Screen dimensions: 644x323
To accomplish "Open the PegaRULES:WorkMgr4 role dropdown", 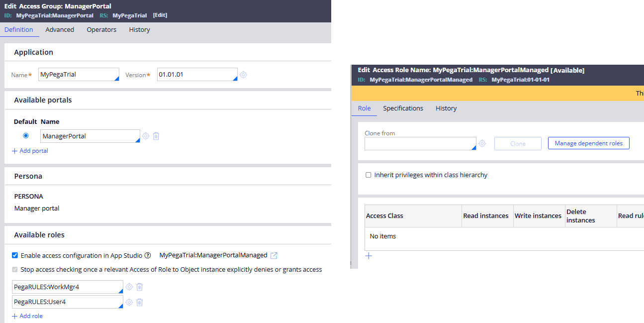I will 68,287.
